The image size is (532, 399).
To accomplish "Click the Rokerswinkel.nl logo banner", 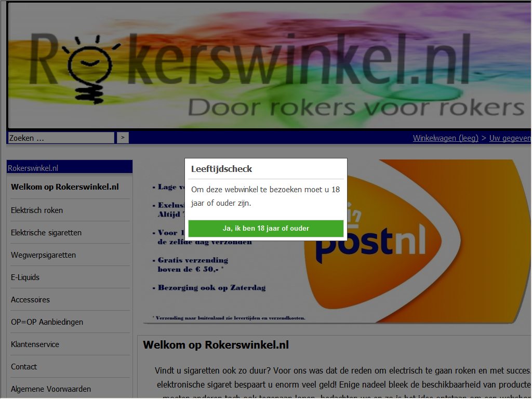I will 270,65.
